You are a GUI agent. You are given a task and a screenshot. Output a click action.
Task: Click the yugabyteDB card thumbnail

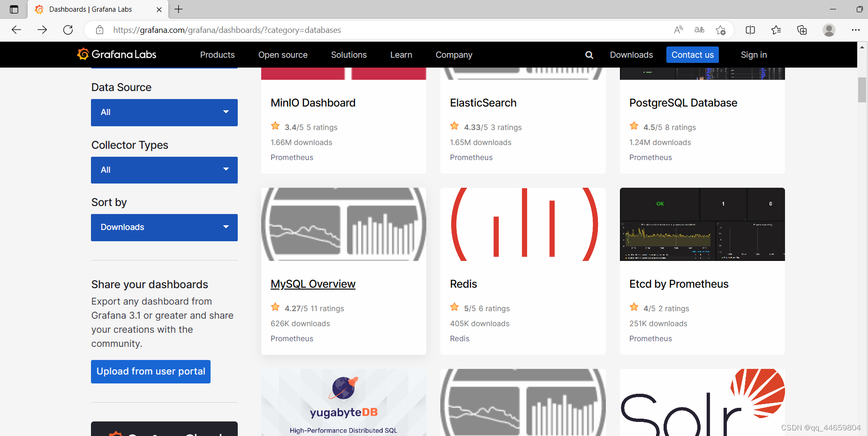click(344, 402)
